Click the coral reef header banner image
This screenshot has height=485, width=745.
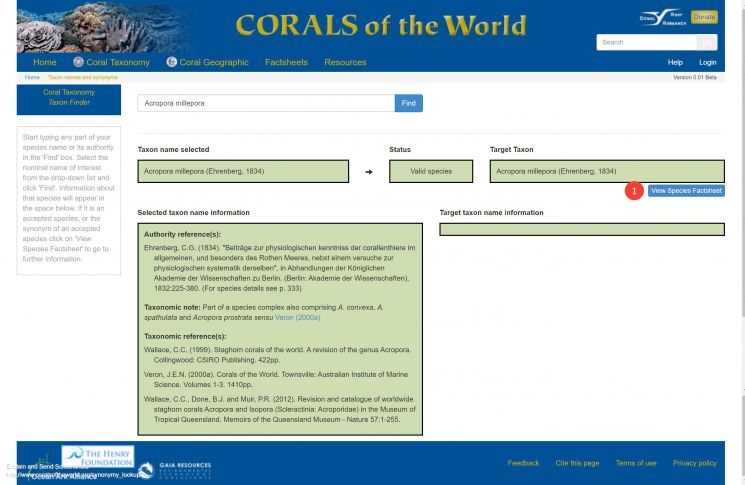point(102,26)
